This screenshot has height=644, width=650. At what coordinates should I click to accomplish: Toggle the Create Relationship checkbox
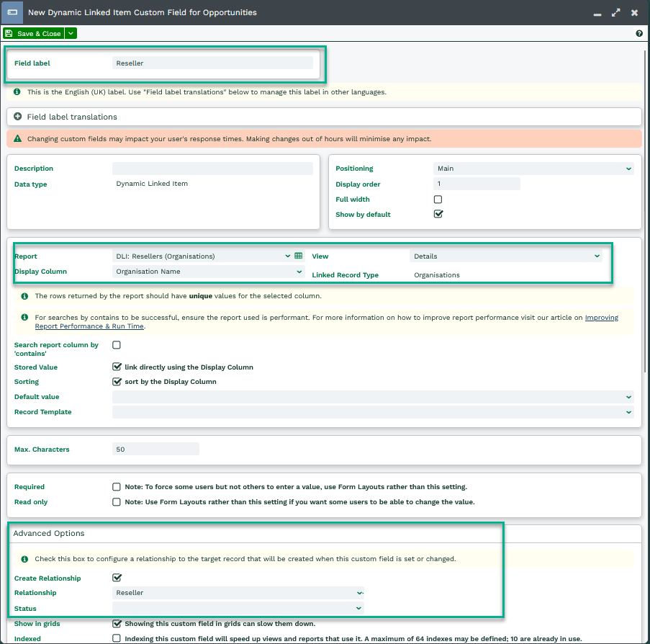pyautogui.click(x=117, y=578)
